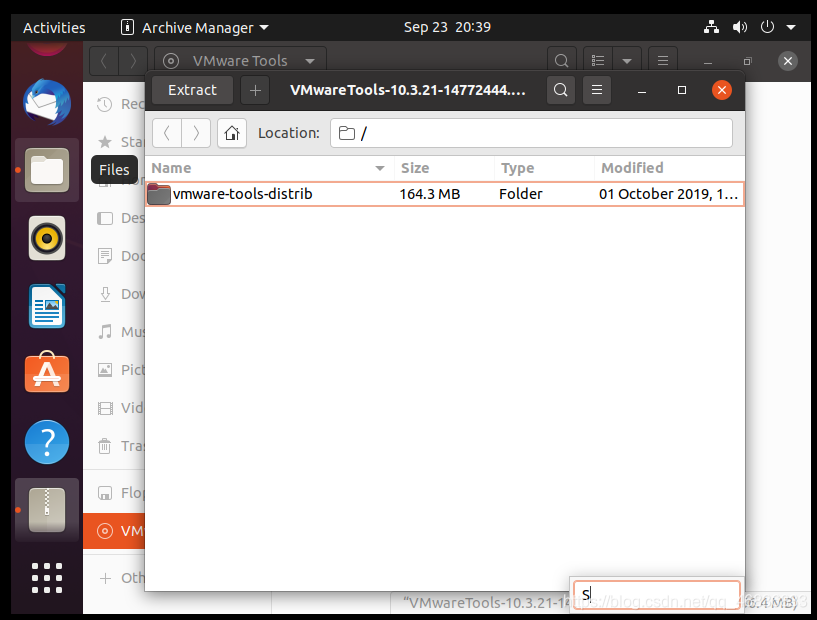Open the clock and calendar Sep 23 20:39
Image resolution: width=817 pixels, height=620 pixels.
(x=447, y=27)
